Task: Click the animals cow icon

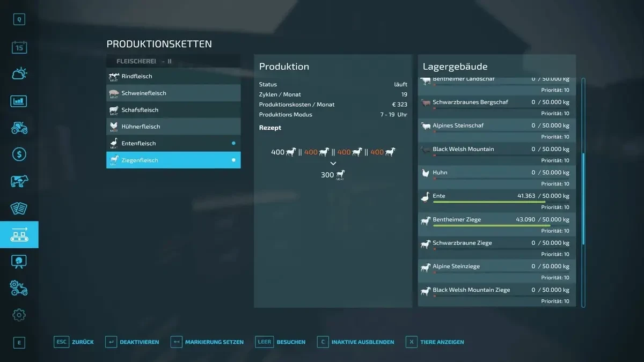Action: (18, 181)
